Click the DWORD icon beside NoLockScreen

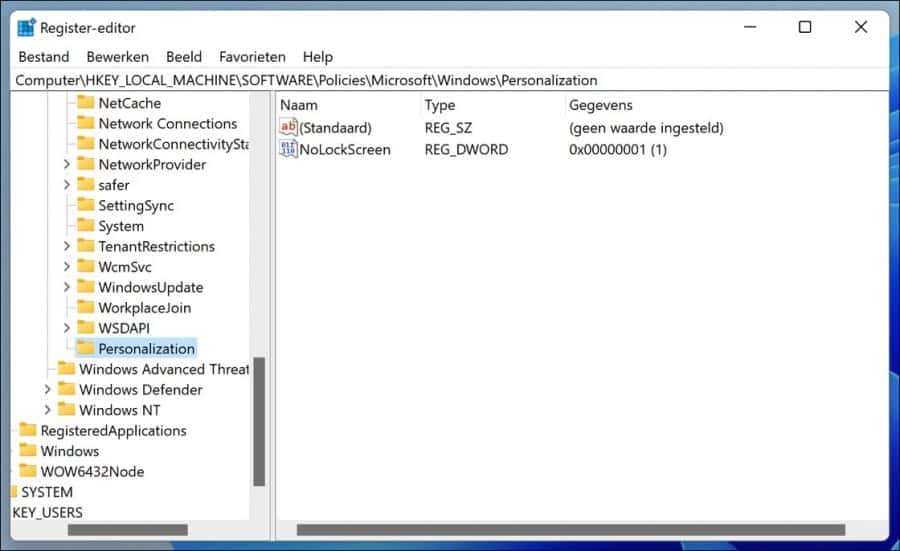click(288, 149)
